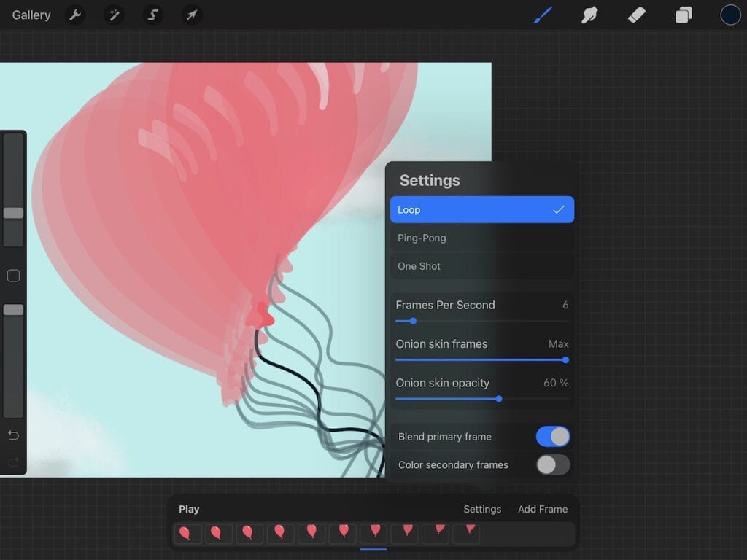Return to the Gallery

31,15
